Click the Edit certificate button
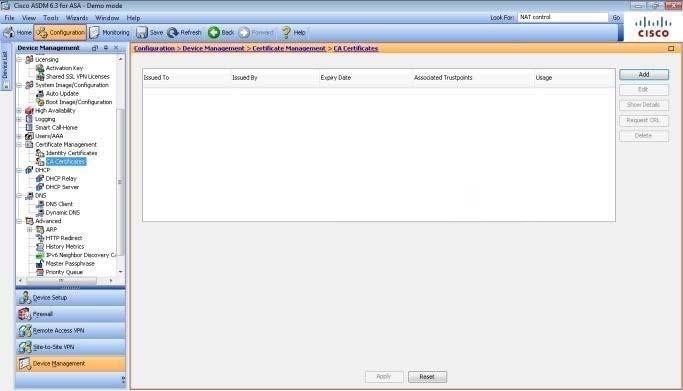 coord(644,90)
